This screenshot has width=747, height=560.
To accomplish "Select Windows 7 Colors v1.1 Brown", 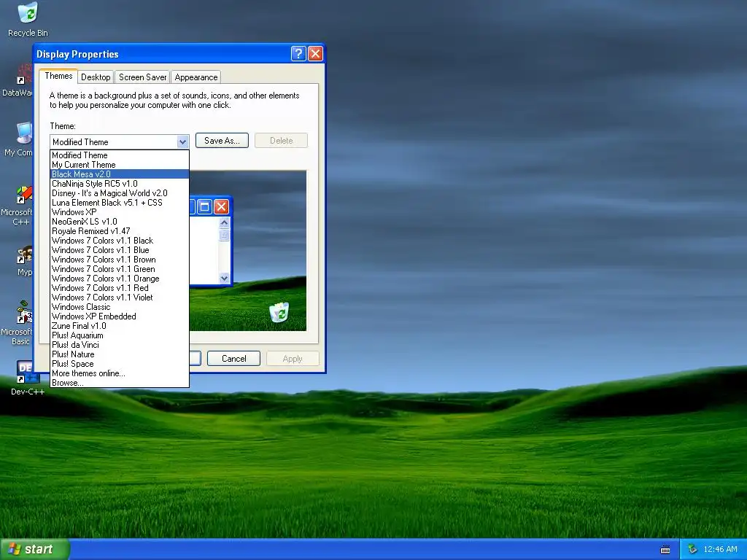I will [120, 260].
